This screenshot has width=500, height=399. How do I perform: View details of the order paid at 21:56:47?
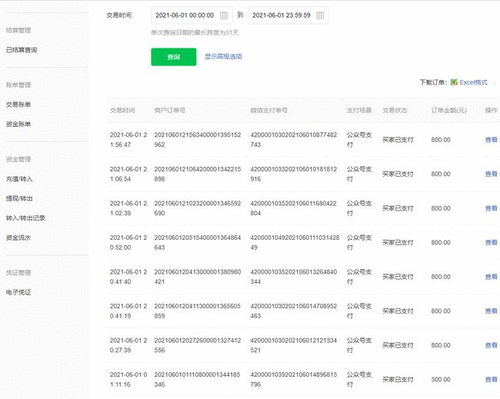pos(491,140)
